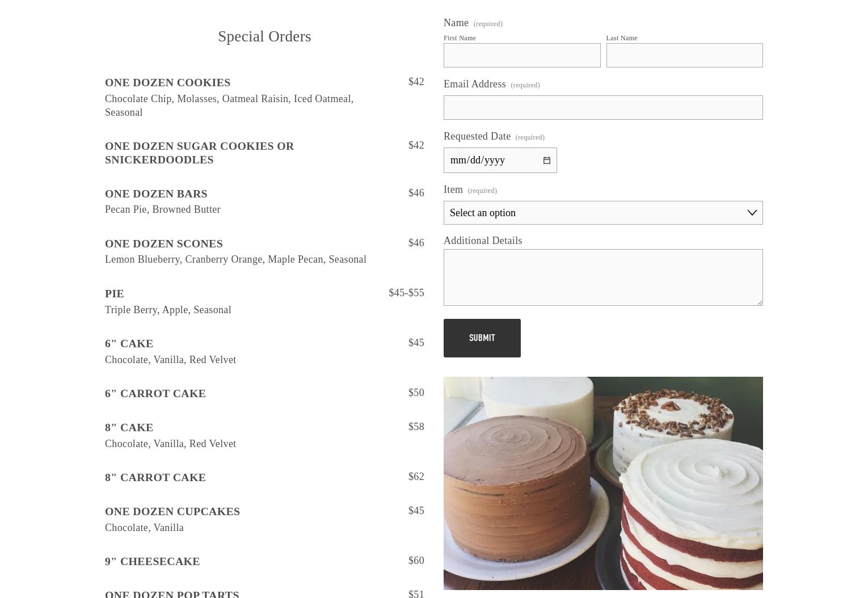Click the Requested Date mm/dd/yyyy field
This screenshot has width=868, height=598.
click(500, 160)
